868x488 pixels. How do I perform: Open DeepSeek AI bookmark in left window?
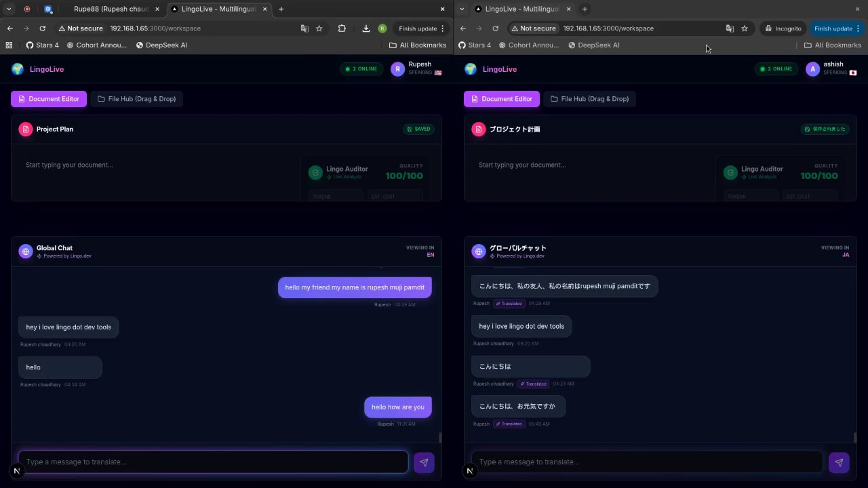[x=161, y=45]
